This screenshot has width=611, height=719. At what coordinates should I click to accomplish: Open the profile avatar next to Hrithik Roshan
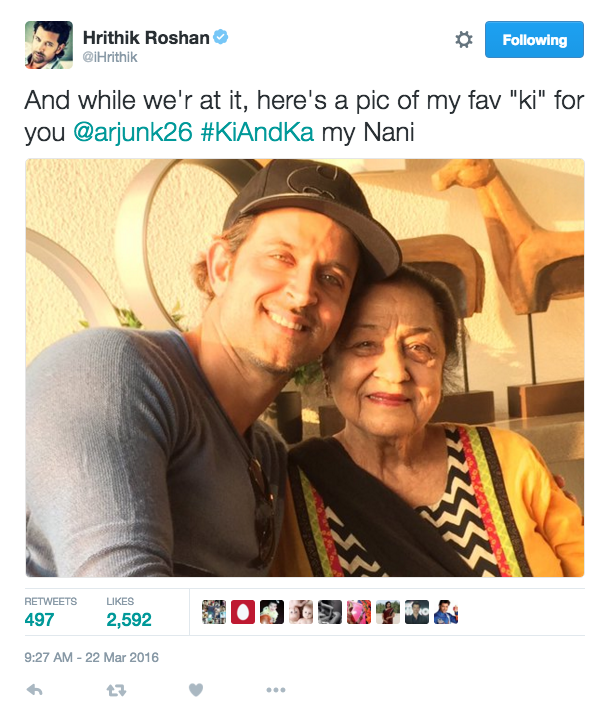coord(49,45)
